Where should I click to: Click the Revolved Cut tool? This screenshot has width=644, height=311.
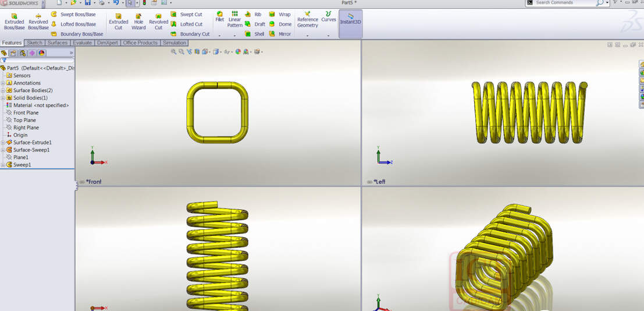159,22
